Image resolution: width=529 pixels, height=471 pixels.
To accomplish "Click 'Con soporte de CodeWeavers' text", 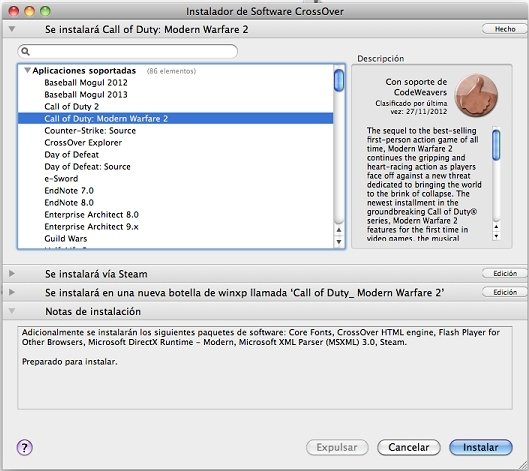I will coord(416,87).
